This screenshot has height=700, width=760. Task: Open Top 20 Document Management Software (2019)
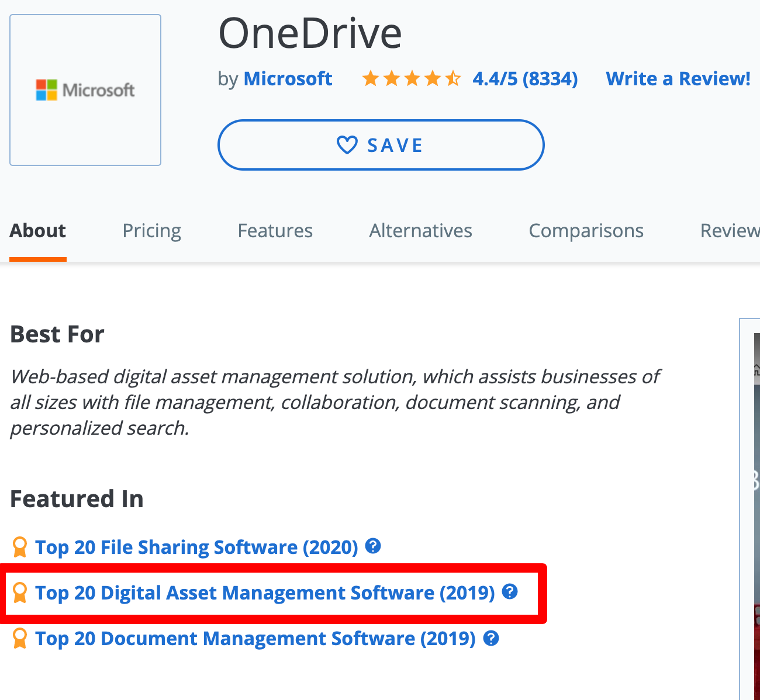coord(255,638)
